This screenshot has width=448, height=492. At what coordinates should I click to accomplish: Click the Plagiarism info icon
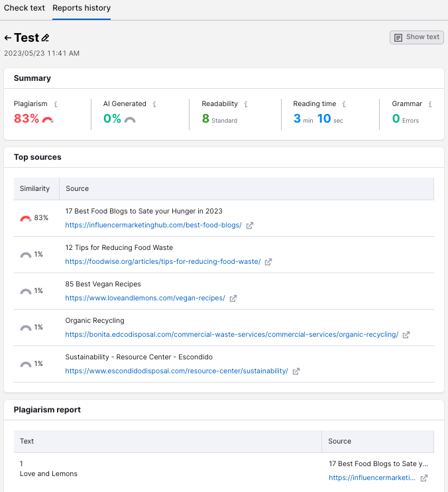point(56,104)
